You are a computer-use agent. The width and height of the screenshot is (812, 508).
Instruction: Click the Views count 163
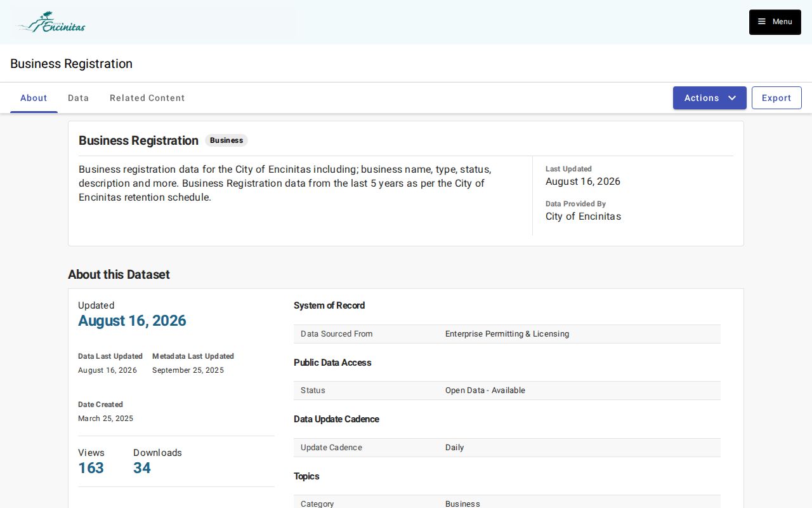click(x=91, y=468)
